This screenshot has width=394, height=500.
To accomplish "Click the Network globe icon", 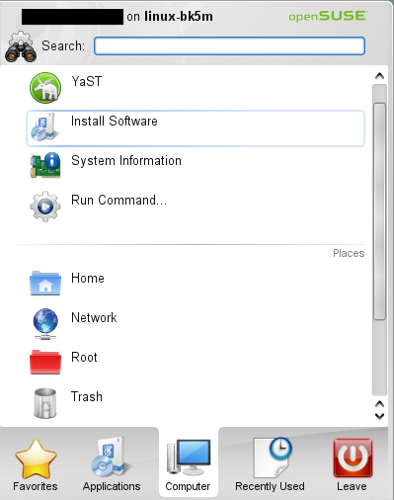I will pyautogui.click(x=45, y=324).
